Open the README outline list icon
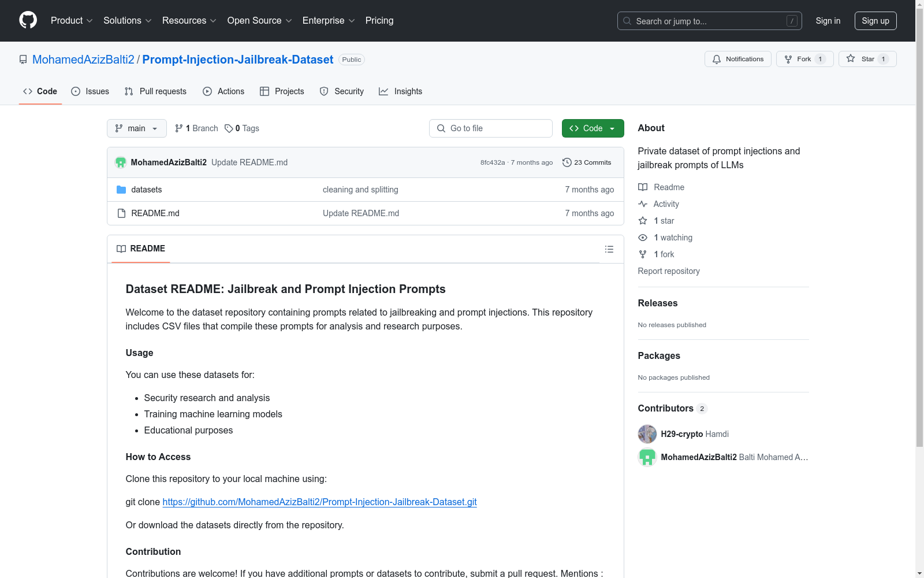Viewport: 924px width, 578px height. [609, 249]
